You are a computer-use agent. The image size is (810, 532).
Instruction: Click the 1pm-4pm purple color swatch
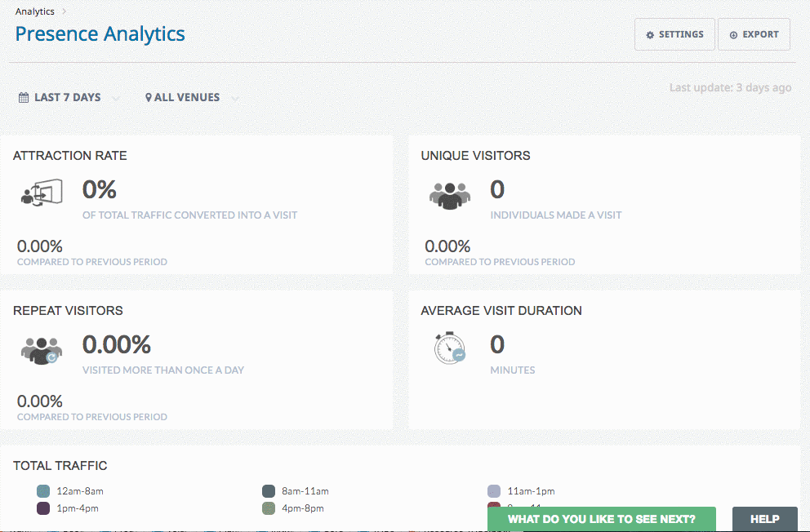[43, 508]
